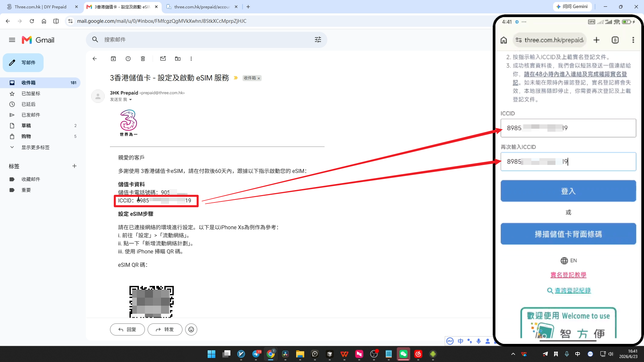
Task: Click the 转发 forward button
Action: click(165, 329)
